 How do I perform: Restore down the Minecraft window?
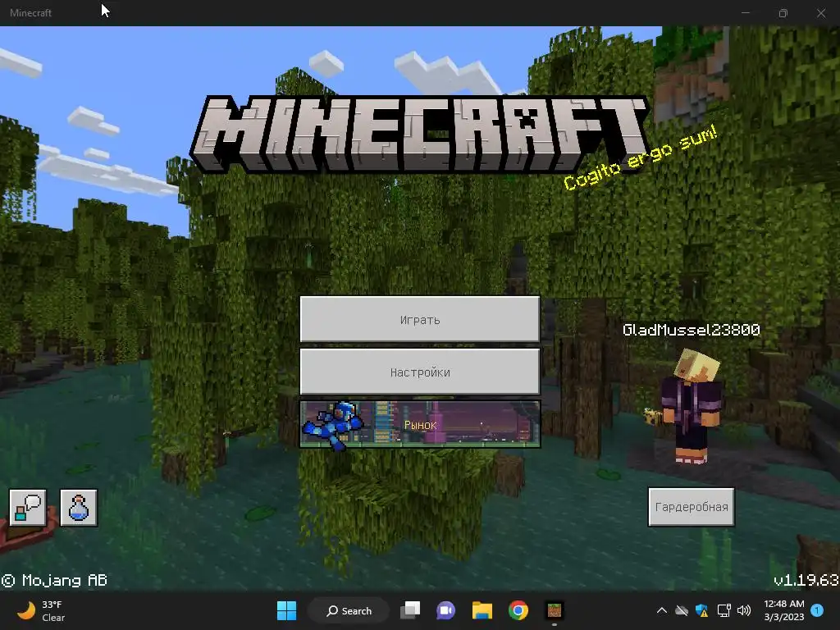click(783, 13)
